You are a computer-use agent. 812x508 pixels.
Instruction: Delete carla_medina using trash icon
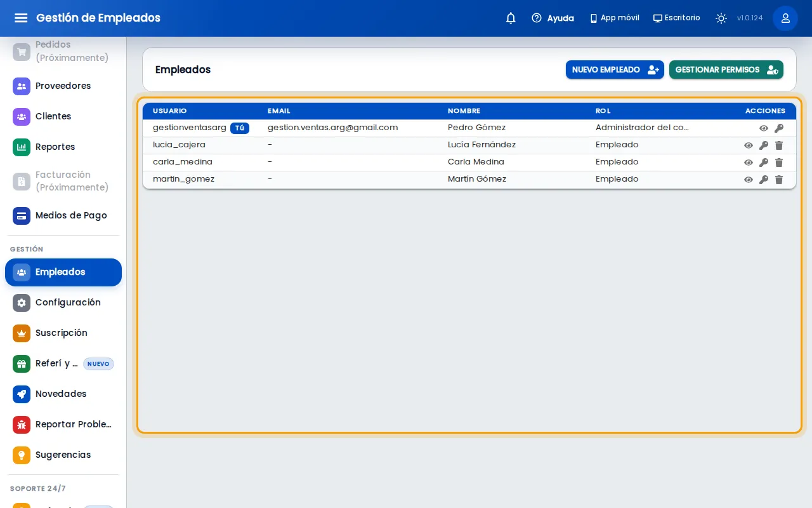click(779, 162)
